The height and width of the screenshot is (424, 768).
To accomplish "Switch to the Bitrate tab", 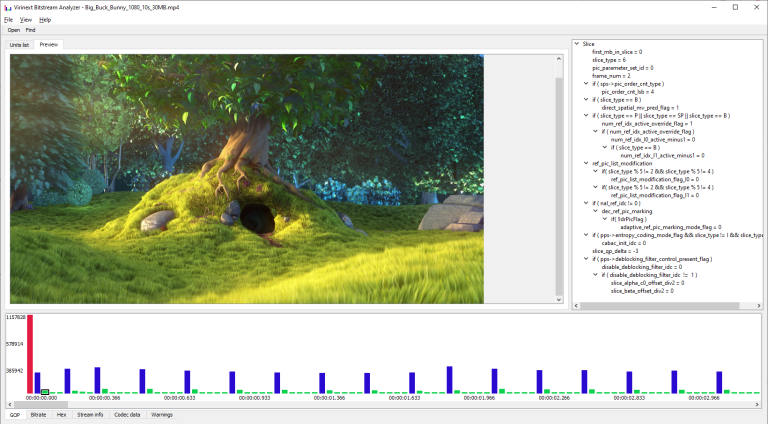I will click(x=38, y=415).
